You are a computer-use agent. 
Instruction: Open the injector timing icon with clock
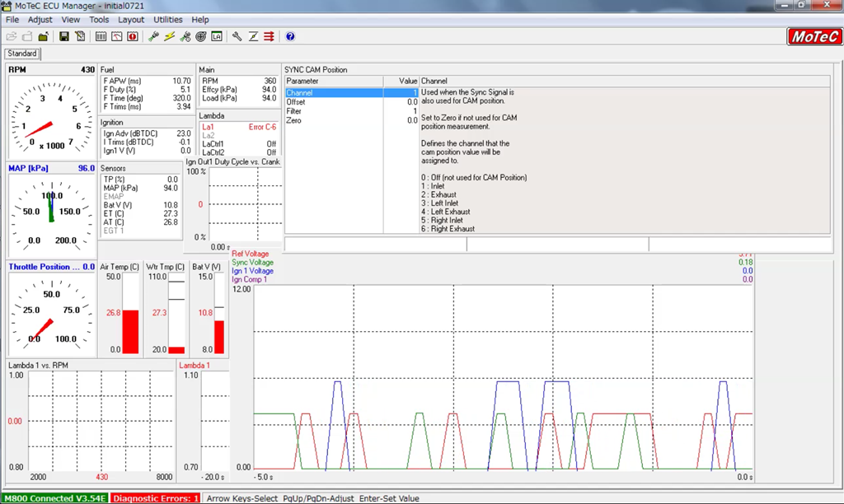coord(185,36)
